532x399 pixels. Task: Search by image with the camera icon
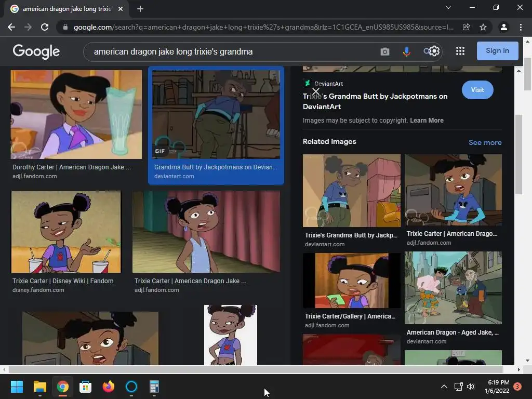385,51
